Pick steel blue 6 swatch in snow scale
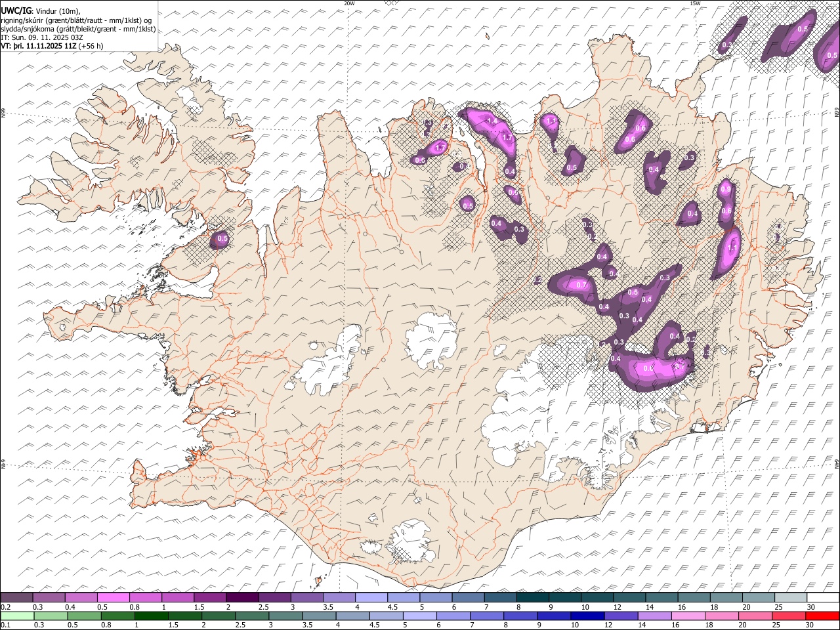The image size is (840, 630). (468, 598)
